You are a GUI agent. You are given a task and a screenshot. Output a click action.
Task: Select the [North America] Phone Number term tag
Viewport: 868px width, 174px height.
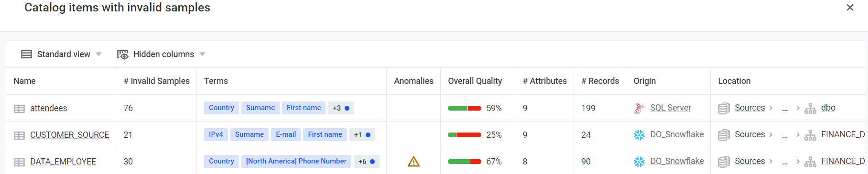[x=296, y=161]
